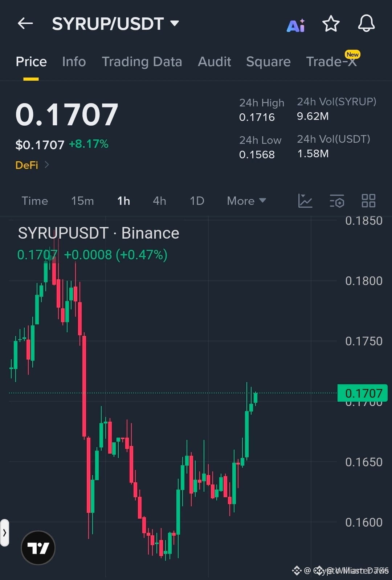
Task: Set a price alert with the bell icon
Action: coord(366,24)
